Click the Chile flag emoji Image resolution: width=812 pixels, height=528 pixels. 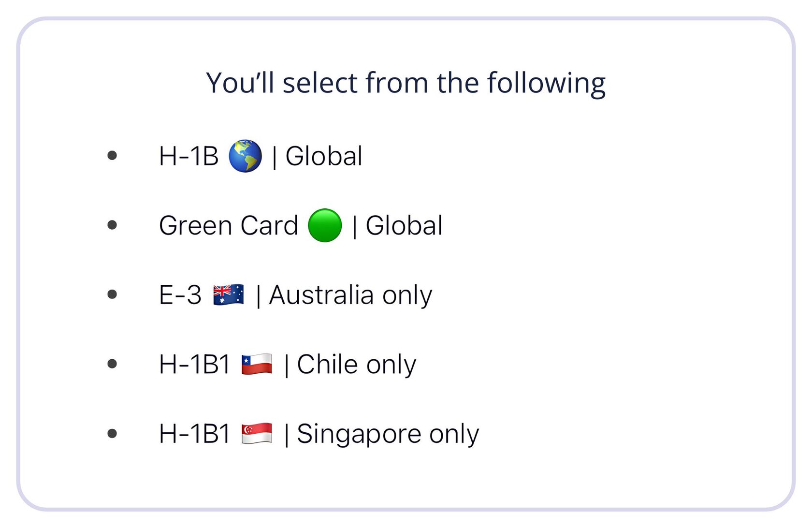click(257, 364)
